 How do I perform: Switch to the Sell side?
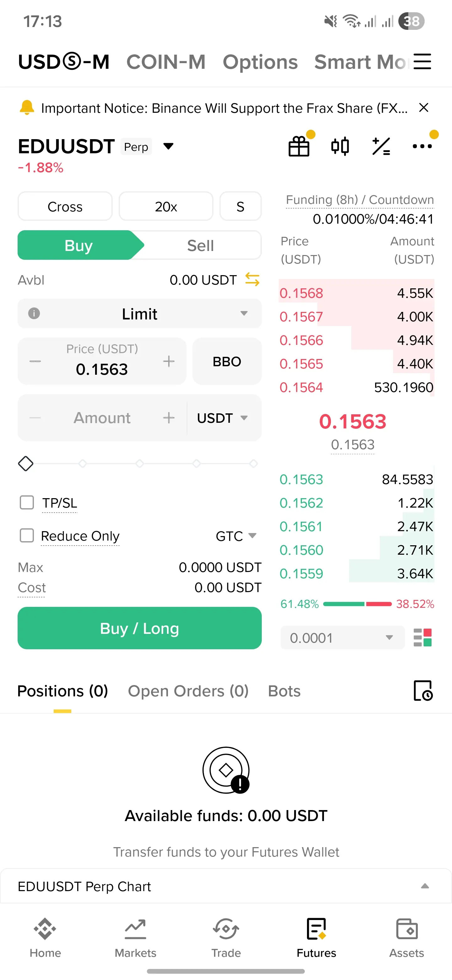point(200,245)
